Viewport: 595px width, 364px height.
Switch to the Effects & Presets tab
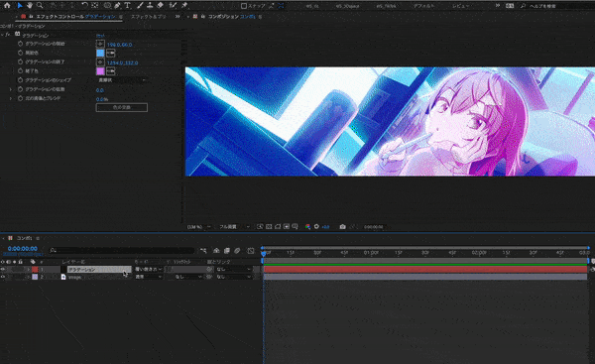[x=149, y=17]
